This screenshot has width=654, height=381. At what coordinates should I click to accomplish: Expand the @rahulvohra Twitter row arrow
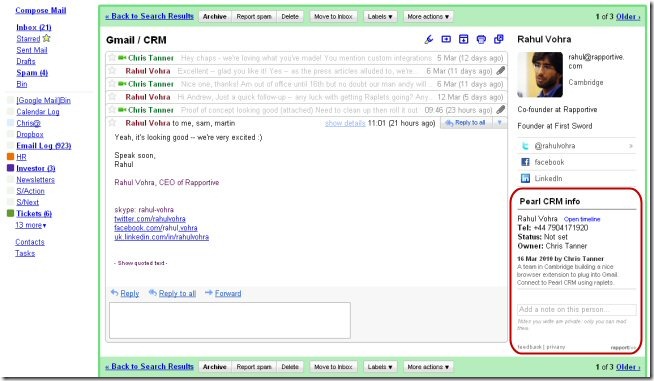pyautogui.click(x=631, y=146)
